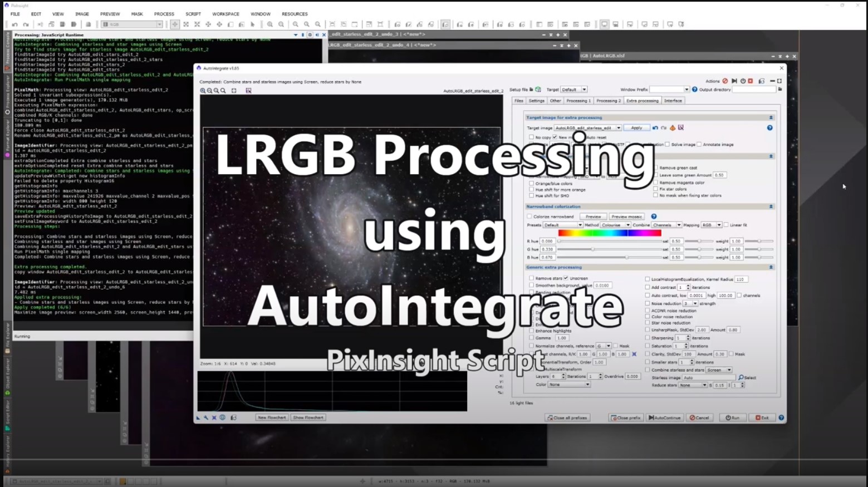Enable the Remove green cast checkbox
868x487 pixels.
click(656, 168)
